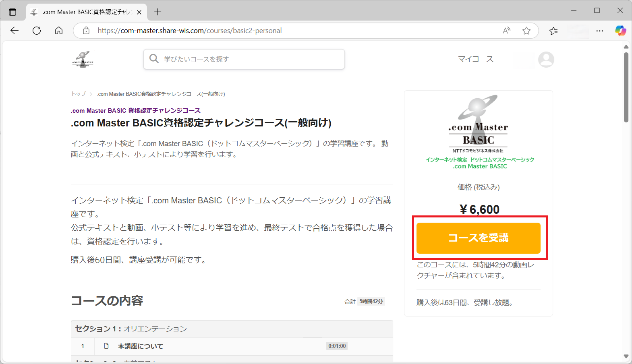Open the 本講座について lecture item
The image size is (632, 364).
(140, 346)
